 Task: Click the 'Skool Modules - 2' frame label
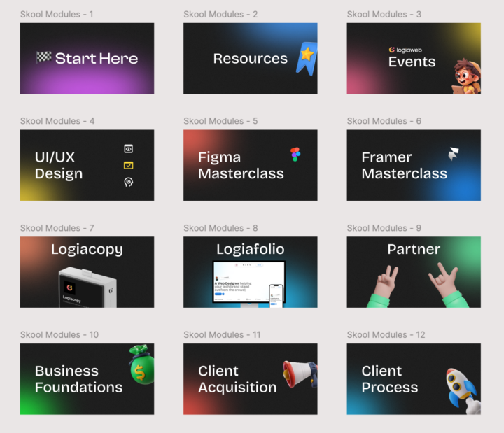[220, 15]
